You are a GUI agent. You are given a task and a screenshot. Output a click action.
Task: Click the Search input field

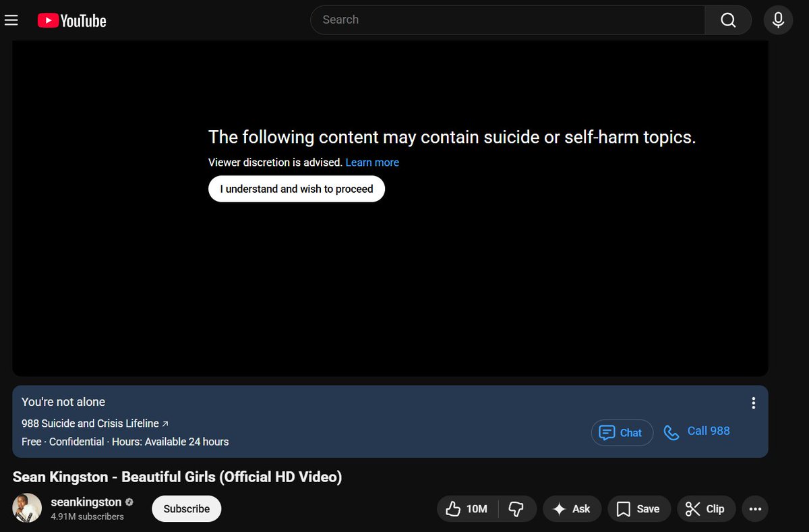(508, 20)
